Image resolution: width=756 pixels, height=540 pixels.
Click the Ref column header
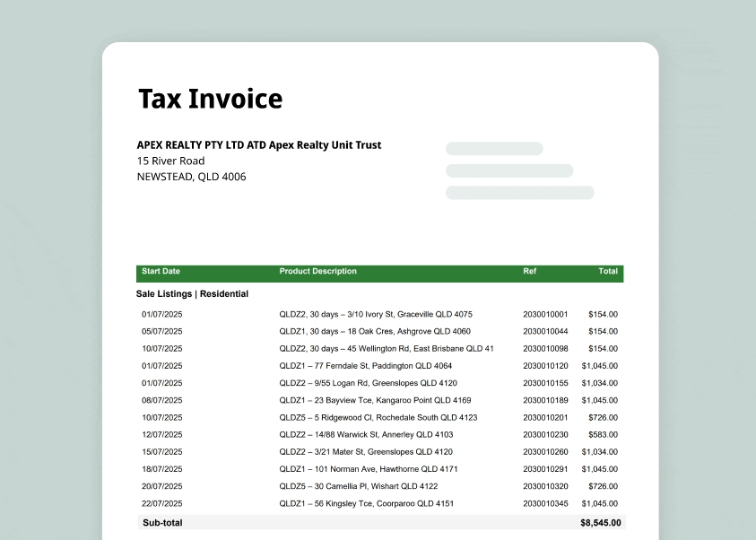529,271
